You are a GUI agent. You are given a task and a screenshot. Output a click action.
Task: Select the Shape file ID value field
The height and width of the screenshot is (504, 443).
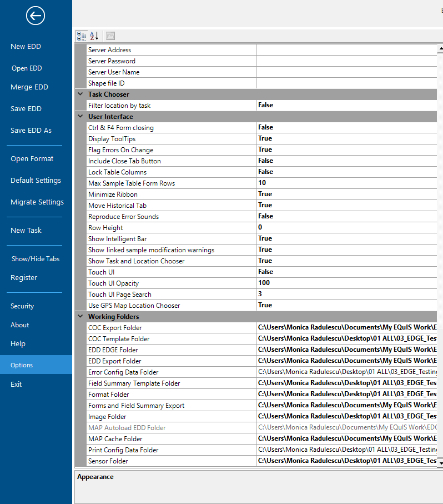[x=346, y=83]
